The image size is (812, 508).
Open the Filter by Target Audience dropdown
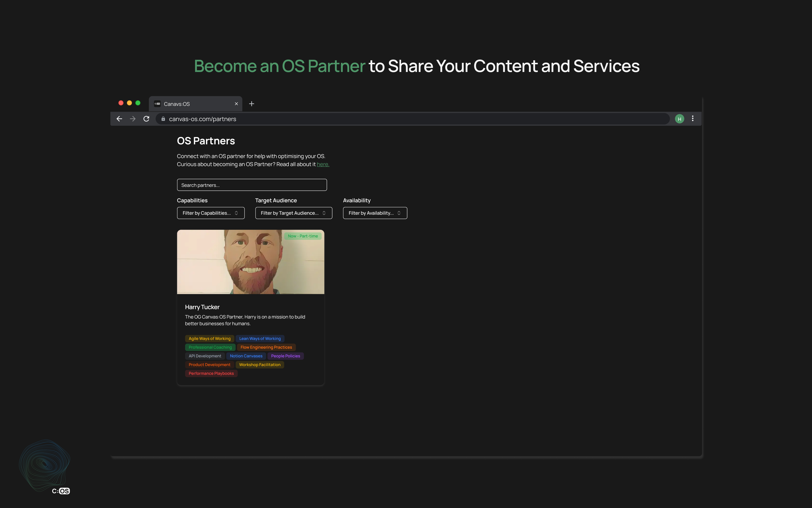tap(294, 213)
